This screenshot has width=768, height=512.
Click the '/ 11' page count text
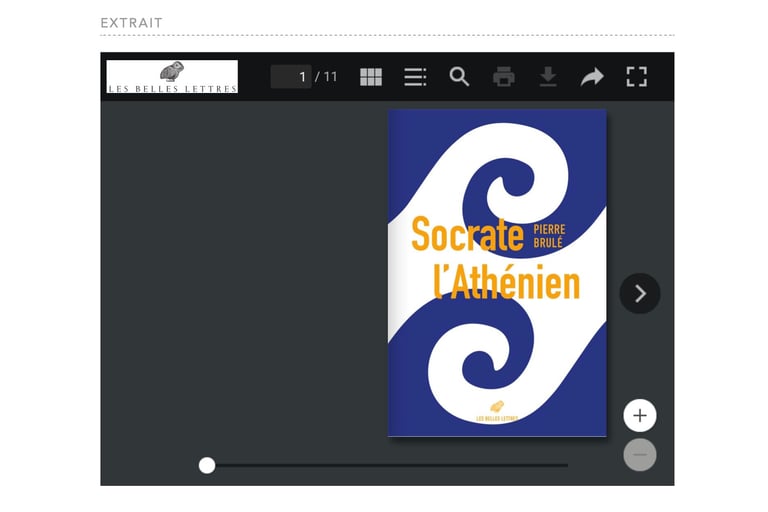pyautogui.click(x=326, y=77)
